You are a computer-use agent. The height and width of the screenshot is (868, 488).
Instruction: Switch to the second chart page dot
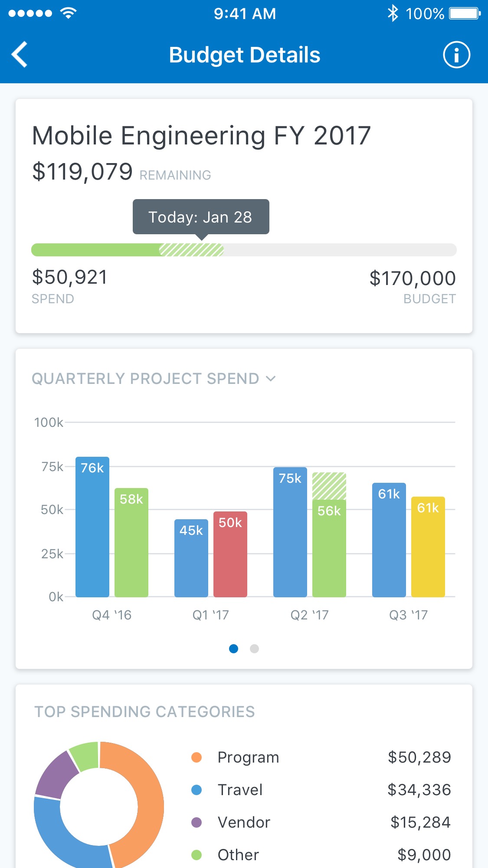tap(255, 649)
